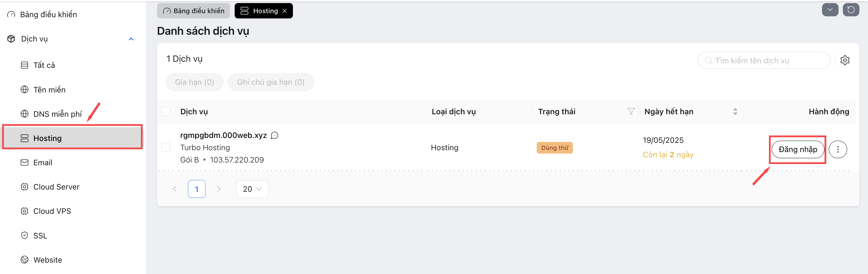Open the three-dot actions menu
Viewport: 868px width, 274px height.
tap(838, 150)
